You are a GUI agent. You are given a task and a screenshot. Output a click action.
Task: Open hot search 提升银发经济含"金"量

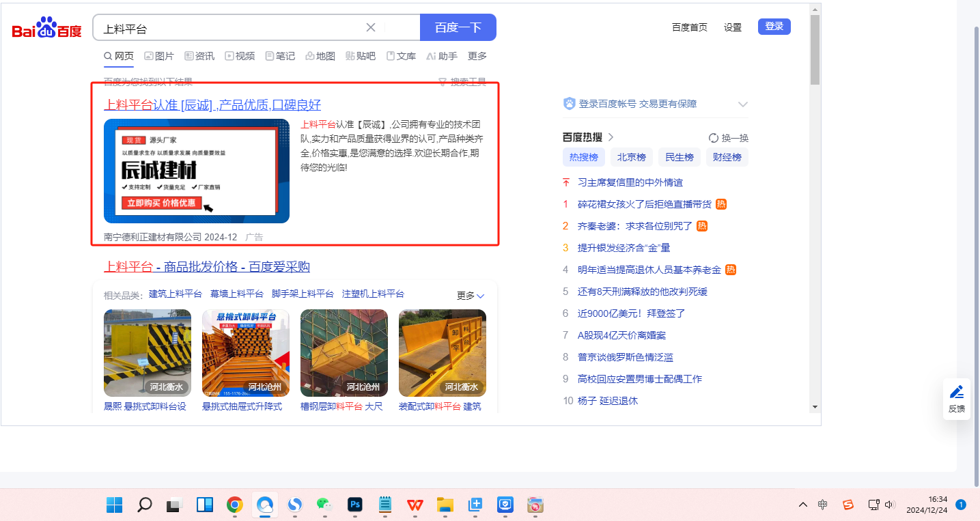pyautogui.click(x=624, y=248)
